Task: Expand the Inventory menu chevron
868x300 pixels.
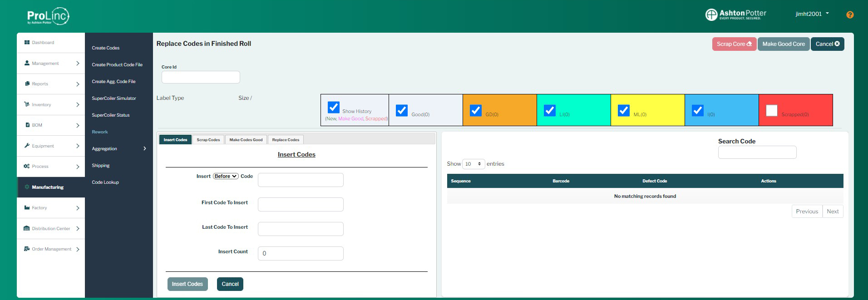Action: pos(78,104)
